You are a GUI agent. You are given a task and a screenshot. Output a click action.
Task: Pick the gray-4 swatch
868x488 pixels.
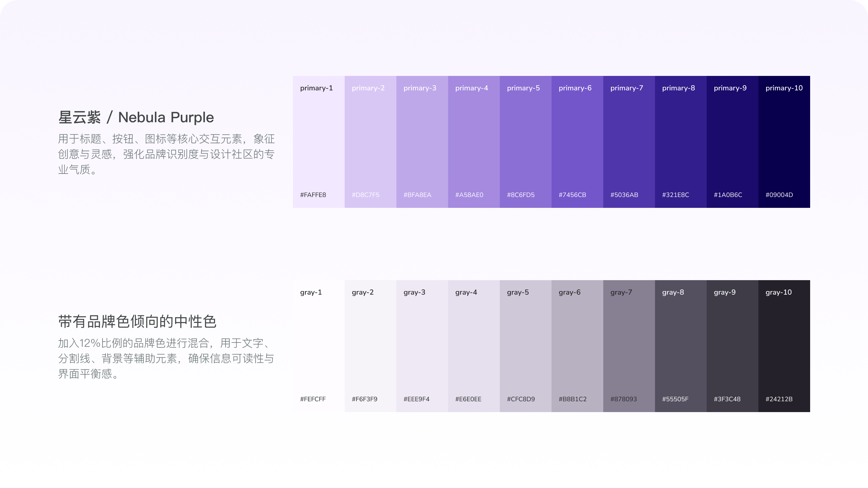point(474,346)
